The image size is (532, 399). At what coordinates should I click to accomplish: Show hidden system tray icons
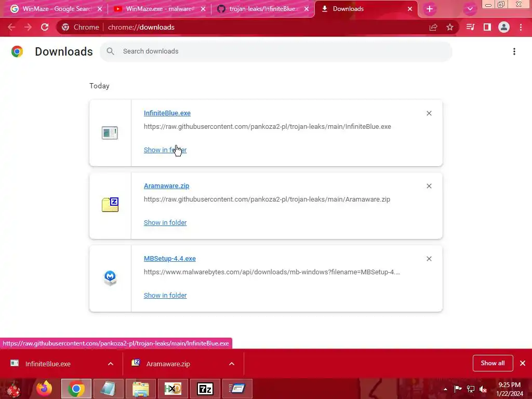(445, 389)
